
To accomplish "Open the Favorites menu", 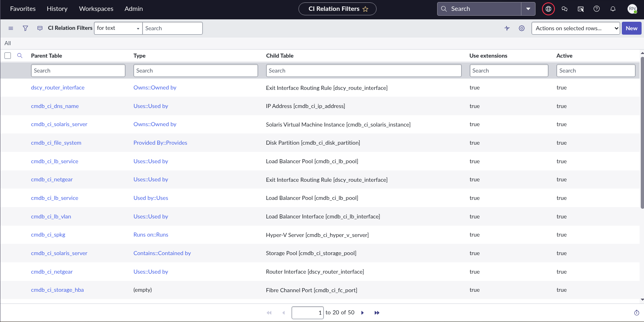I will [23, 9].
